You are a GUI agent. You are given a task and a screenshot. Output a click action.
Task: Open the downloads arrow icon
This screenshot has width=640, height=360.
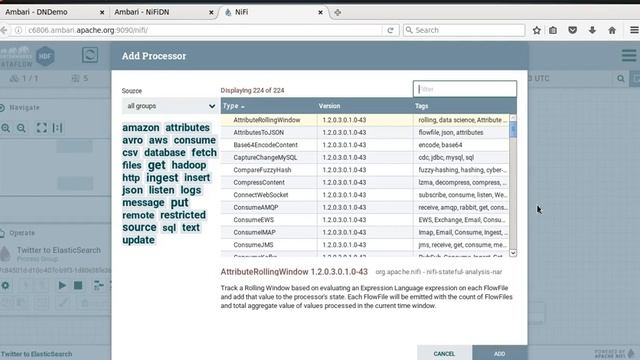[592, 30]
